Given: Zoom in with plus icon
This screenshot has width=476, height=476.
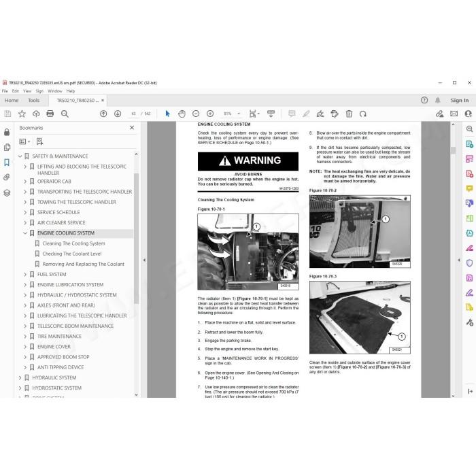Looking at the screenshot, I should tap(210, 114).
